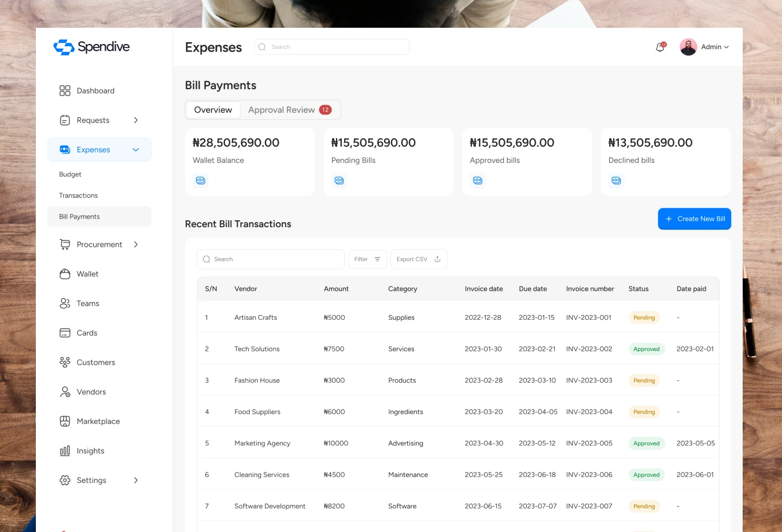782x532 pixels.
Task: Click the Filter button
Action: coord(367,259)
